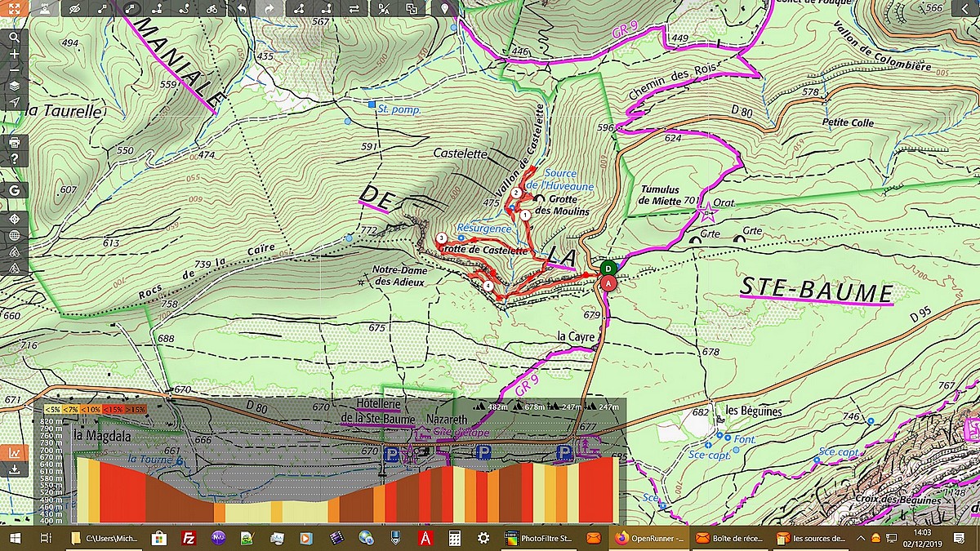Open the File Explorer taskbar window
This screenshot has height=551, width=980.
pos(104,538)
